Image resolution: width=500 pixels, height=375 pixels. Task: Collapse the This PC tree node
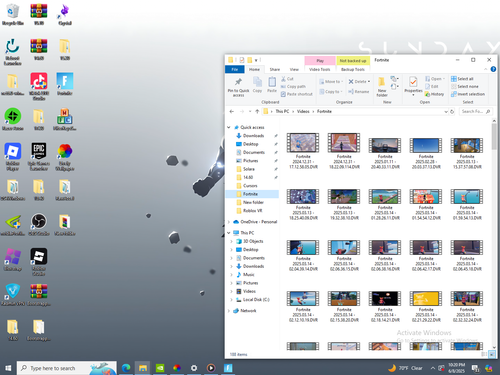(x=229, y=233)
